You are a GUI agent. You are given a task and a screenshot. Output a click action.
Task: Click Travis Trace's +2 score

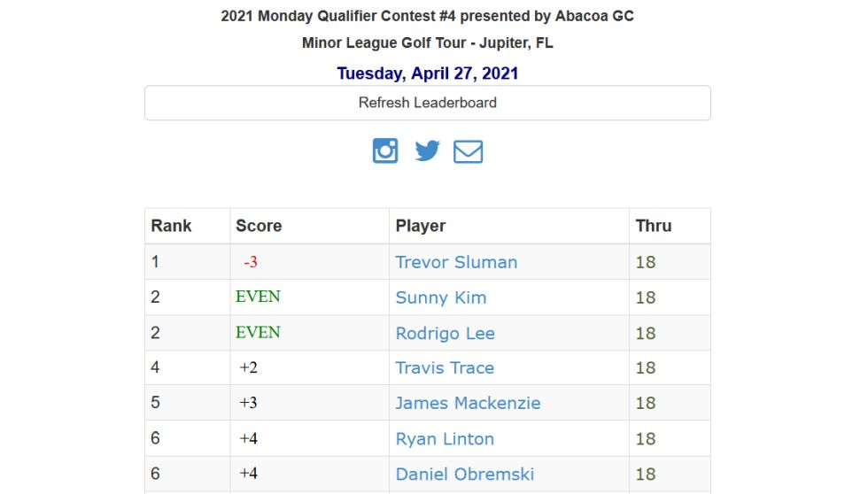coord(248,367)
